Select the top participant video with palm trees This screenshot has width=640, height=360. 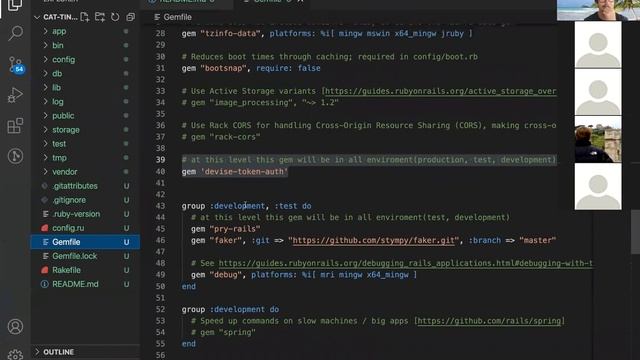click(x=598, y=10)
